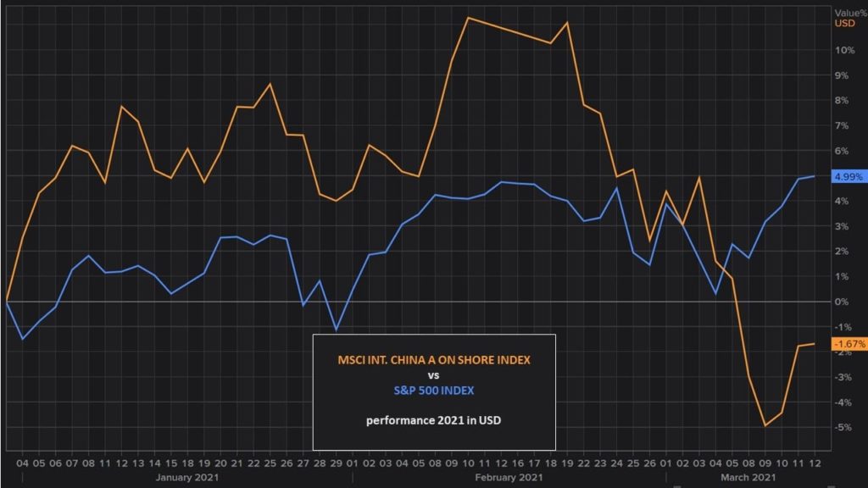Click the date label 15 on the x-axis
Image resolution: width=868 pixels, height=488 pixels.
tap(171, 463)
